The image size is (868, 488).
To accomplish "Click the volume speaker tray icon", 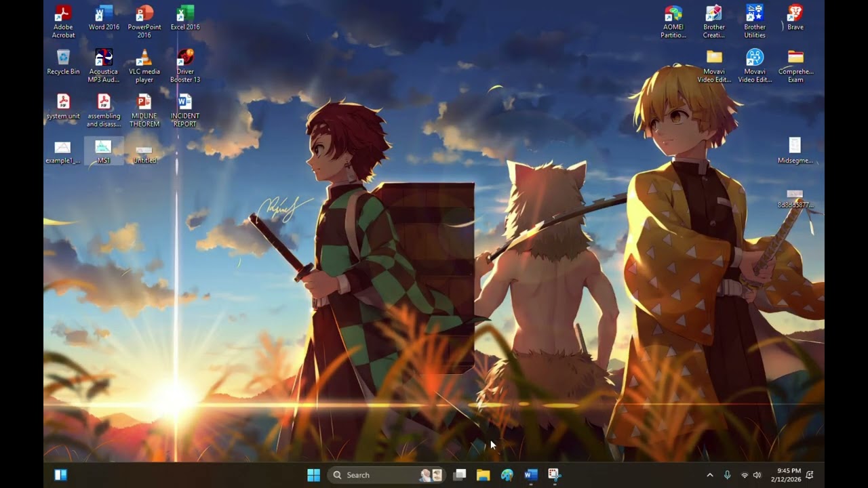I will 757,475.
